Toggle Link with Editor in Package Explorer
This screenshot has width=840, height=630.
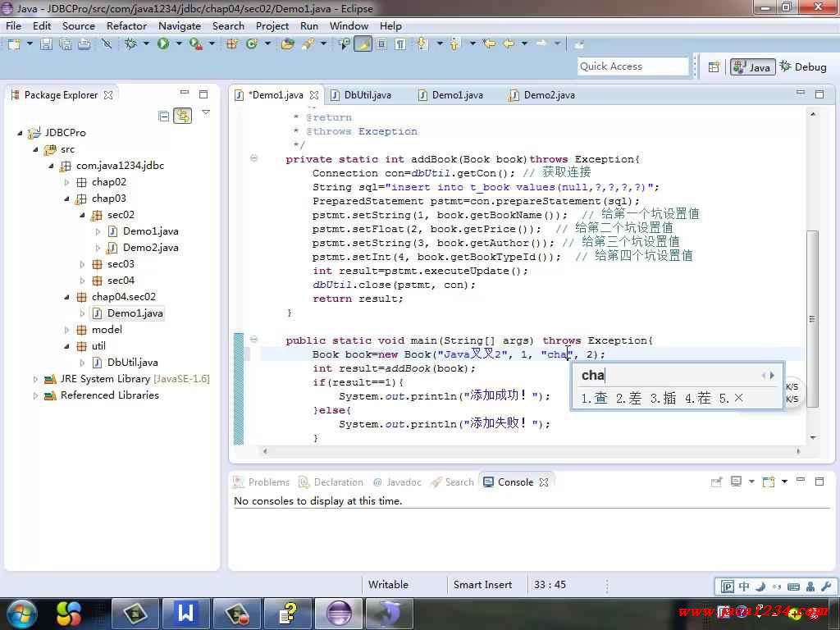click(183, 116)
